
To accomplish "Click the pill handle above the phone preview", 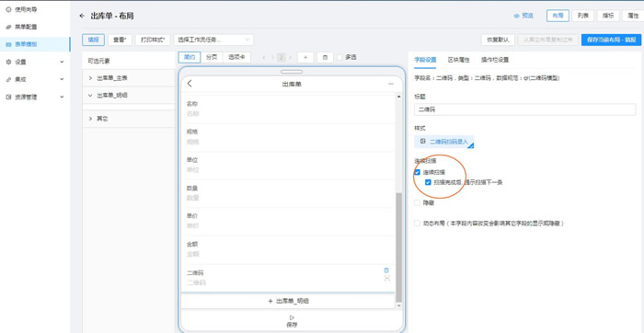I will pos(292,72).
